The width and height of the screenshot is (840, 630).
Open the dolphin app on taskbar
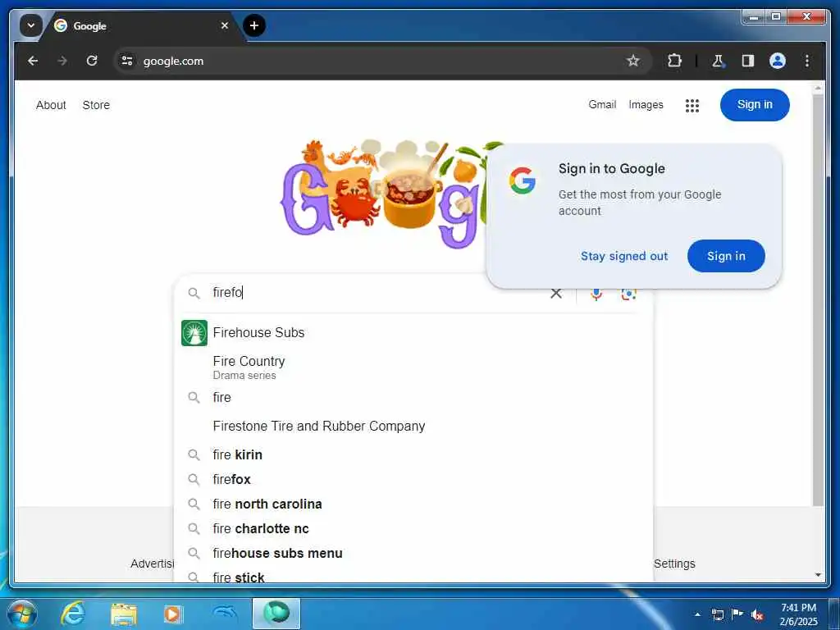click(224, 614)
